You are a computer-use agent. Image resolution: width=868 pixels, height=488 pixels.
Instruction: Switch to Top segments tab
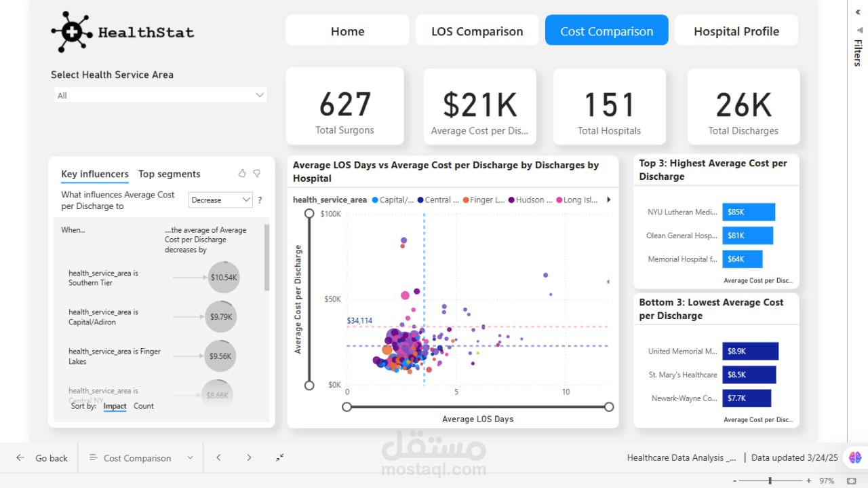[170, 174]
